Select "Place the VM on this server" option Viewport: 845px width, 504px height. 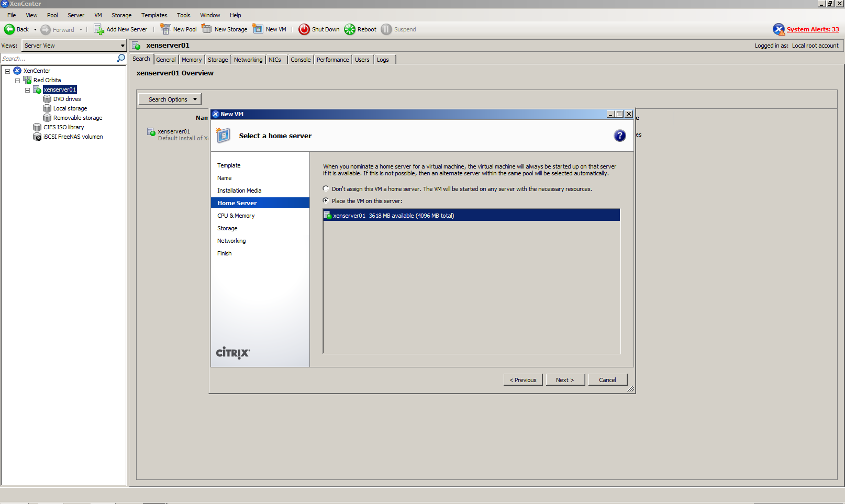(x=326, y=201)
